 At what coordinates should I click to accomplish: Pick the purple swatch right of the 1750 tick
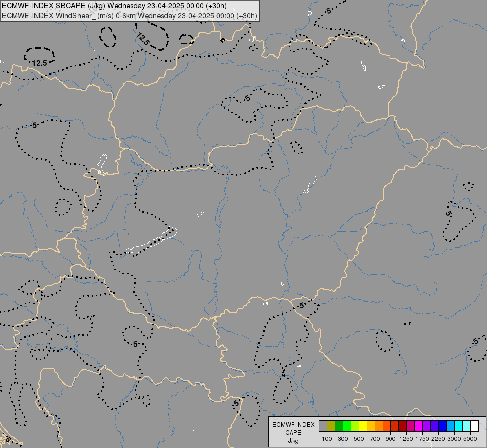coord(427,426)
